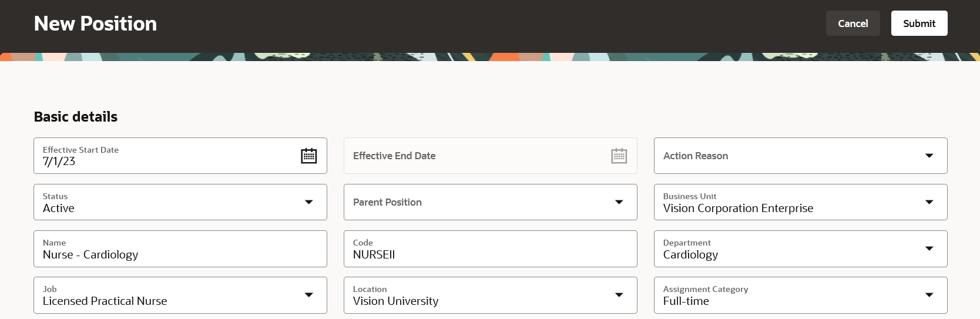The height and width of the screenshot is (319, 980).
Task: Expand the Action Reason dropdown arrow
Action: [x=929, y=156]
